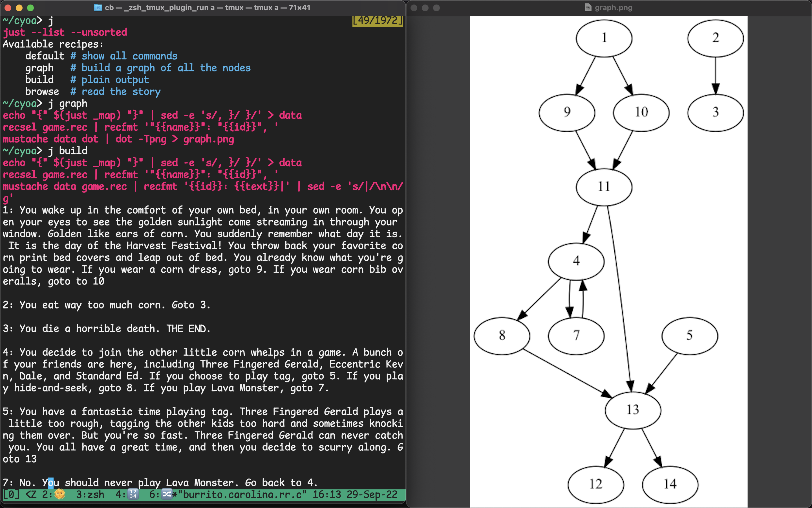Screen dimensions: 812x508
Task: Click node 8 in the graph
Action: point(502,336)
